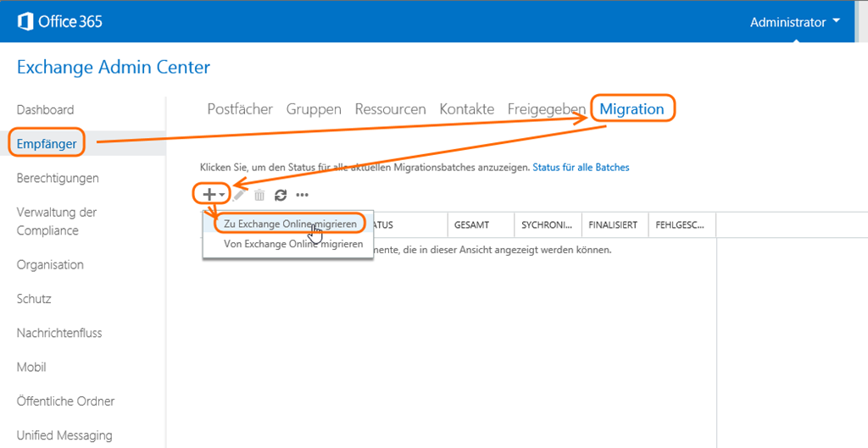Open the Gruppen tab

click(314, 109)
